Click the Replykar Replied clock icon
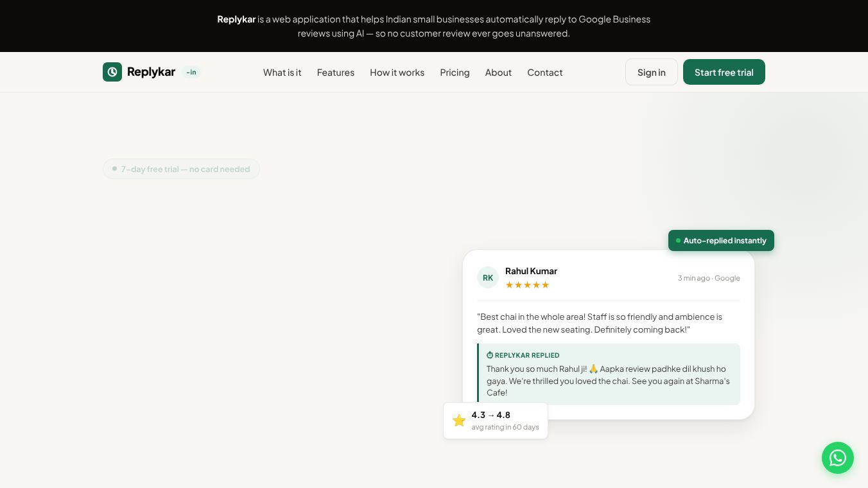 click(x=490, y=355)
